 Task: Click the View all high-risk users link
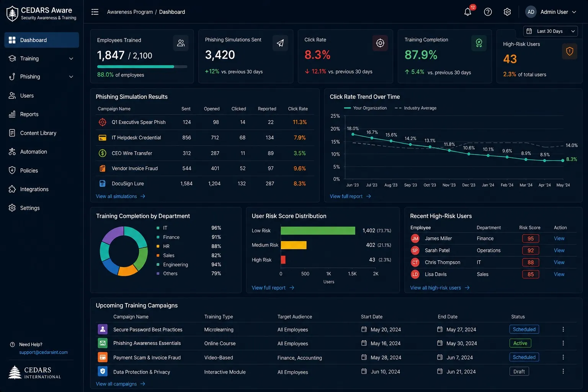coord(439,288)
